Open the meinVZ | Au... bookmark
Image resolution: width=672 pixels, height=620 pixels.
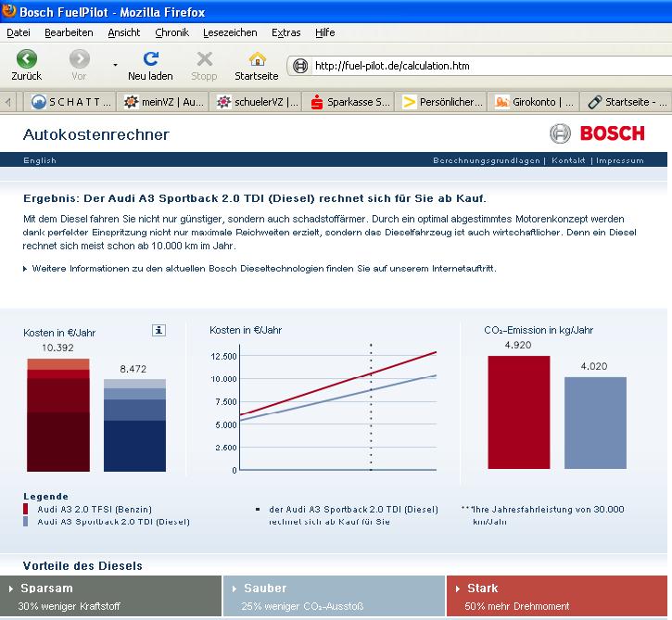[163, 102]
